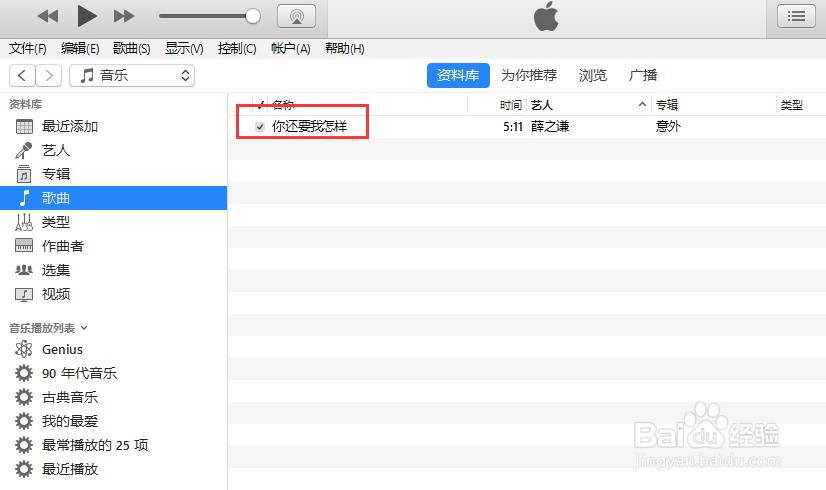The image size is (826, 490).
Task: Select 视频 in the sidebar
Action: pyautogui.click(x=113, y=294)
